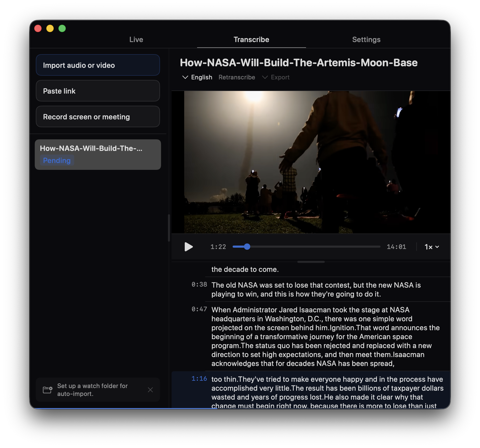Viewport: 480px width, 448px height.
Task: Click the Paste link button
Action: (98, 91)
